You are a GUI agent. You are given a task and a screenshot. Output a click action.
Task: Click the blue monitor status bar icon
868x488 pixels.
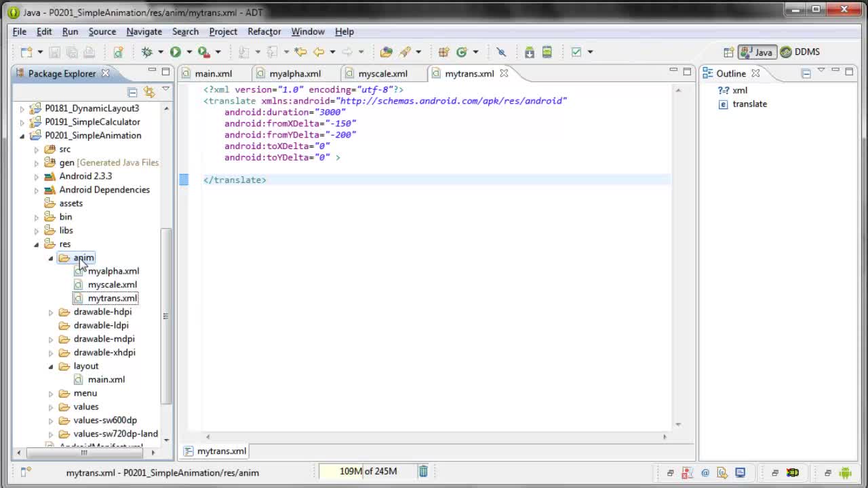point(740,472)
